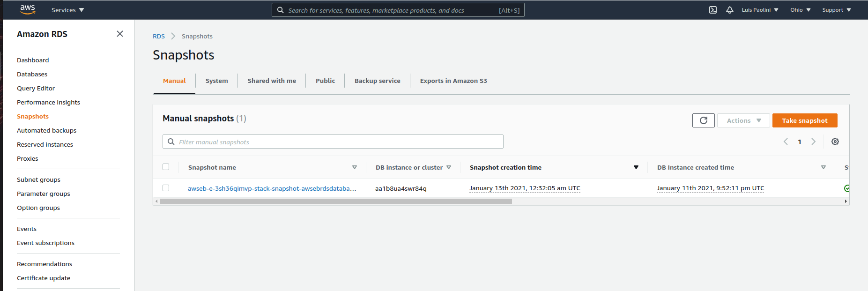Refresh the manual snapshots list

point(703,120)
